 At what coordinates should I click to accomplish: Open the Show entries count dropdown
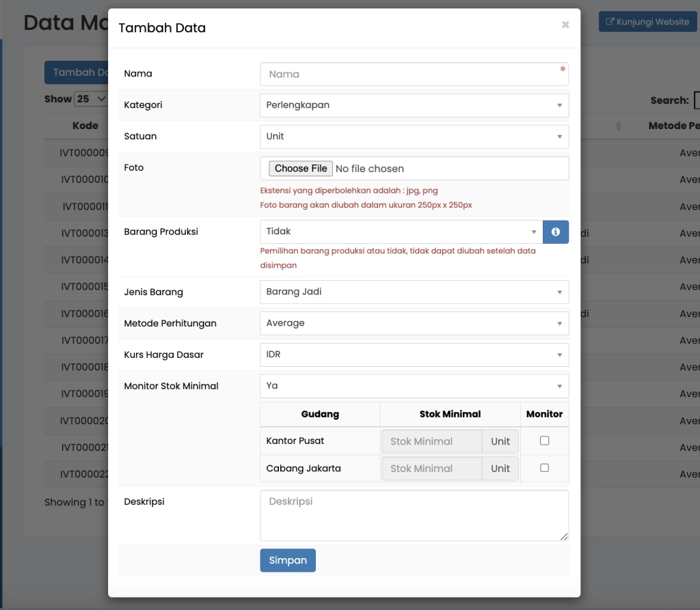pyautogui.click(x=92, y=99)
